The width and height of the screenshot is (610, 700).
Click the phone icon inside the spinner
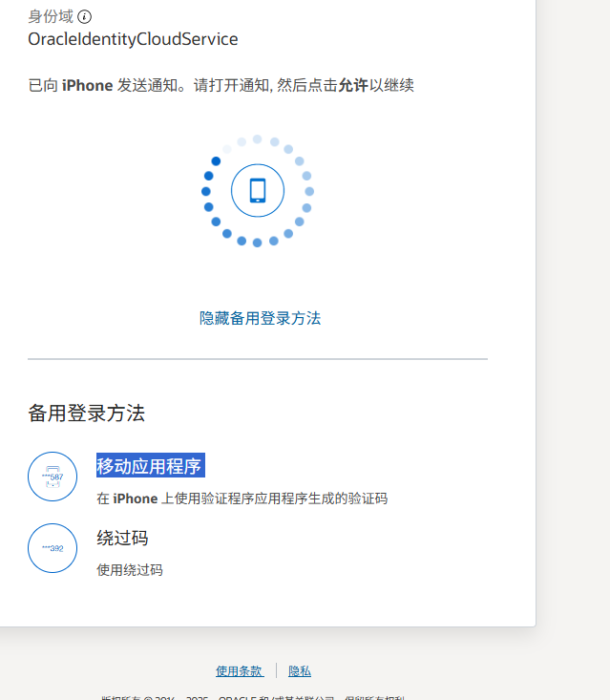point(258,190)
